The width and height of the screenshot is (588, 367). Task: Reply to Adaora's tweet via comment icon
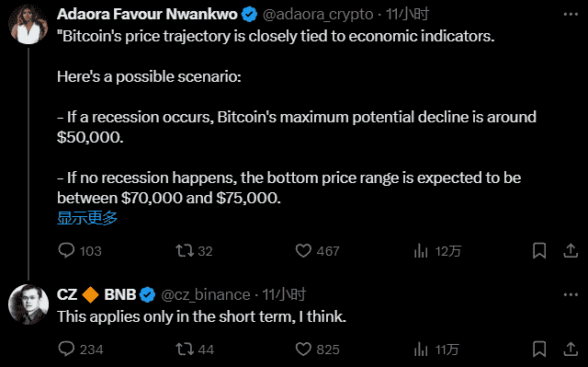coord(66,250)
